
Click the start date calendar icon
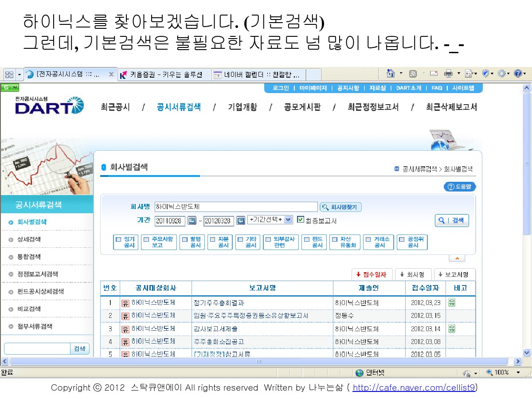click(192, 220)
